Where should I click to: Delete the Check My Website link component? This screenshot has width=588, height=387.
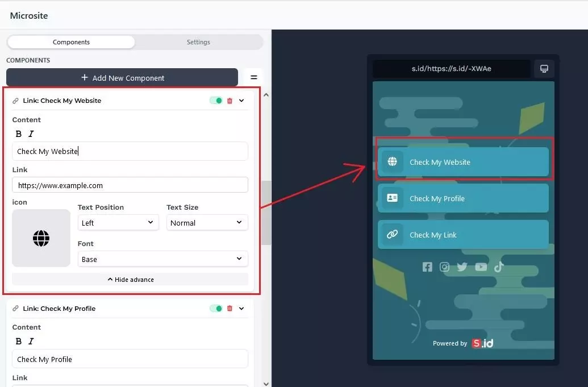coord(230,101)
